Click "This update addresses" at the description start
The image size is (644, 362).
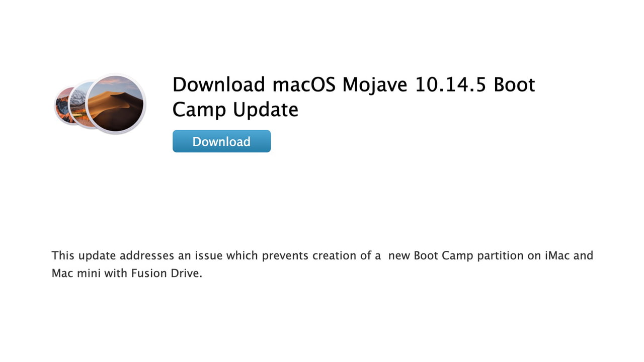(x=113, y=255)
